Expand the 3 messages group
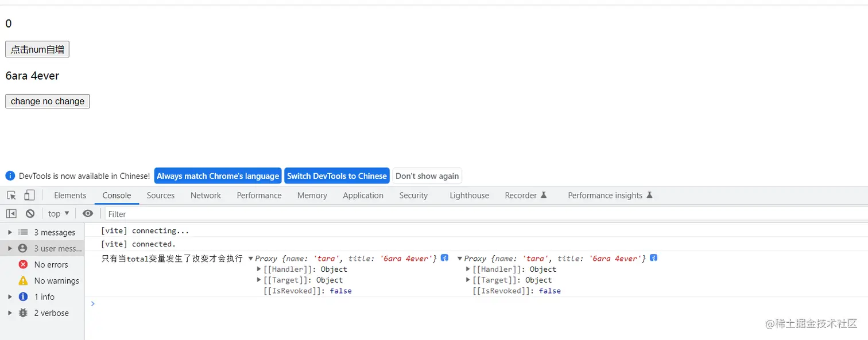 [10, 232]
